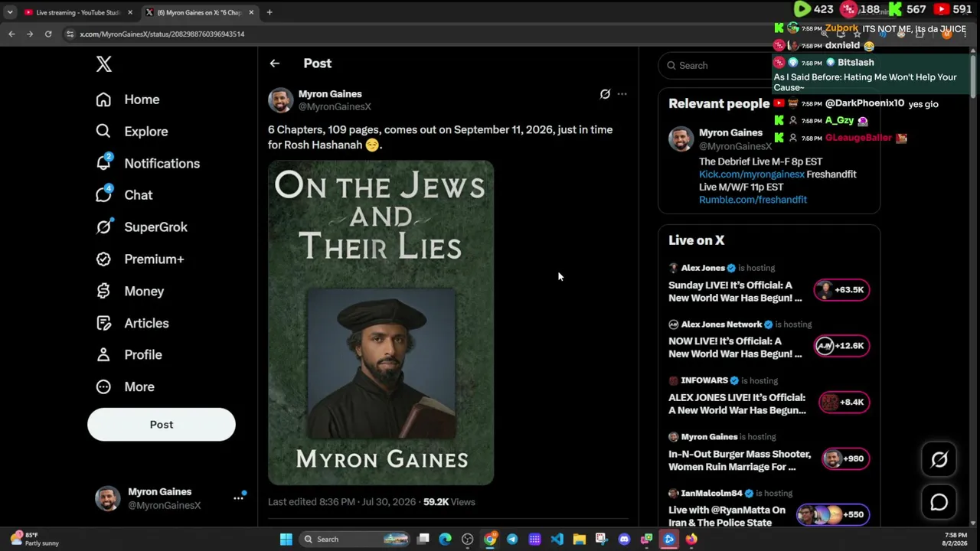Reload the current page

[48, 34]
